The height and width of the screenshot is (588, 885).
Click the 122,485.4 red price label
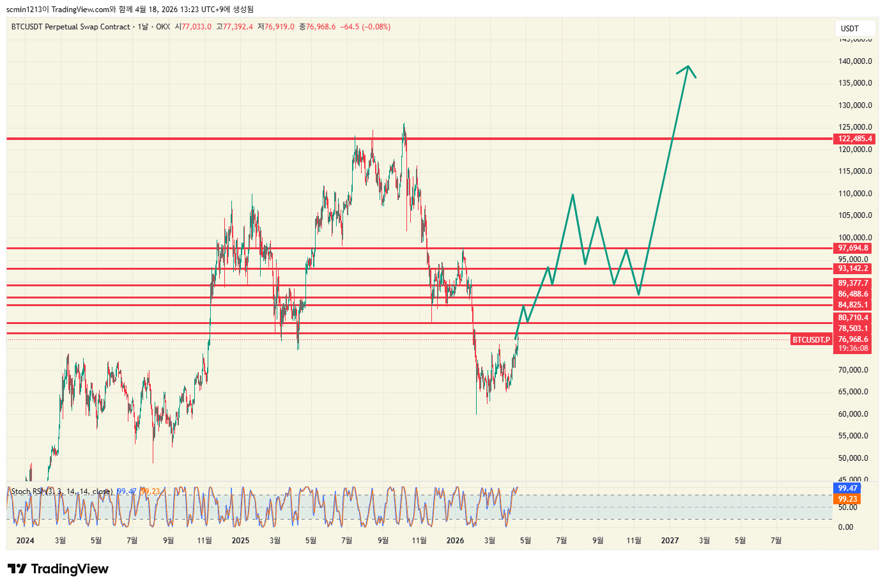point(854,139)
